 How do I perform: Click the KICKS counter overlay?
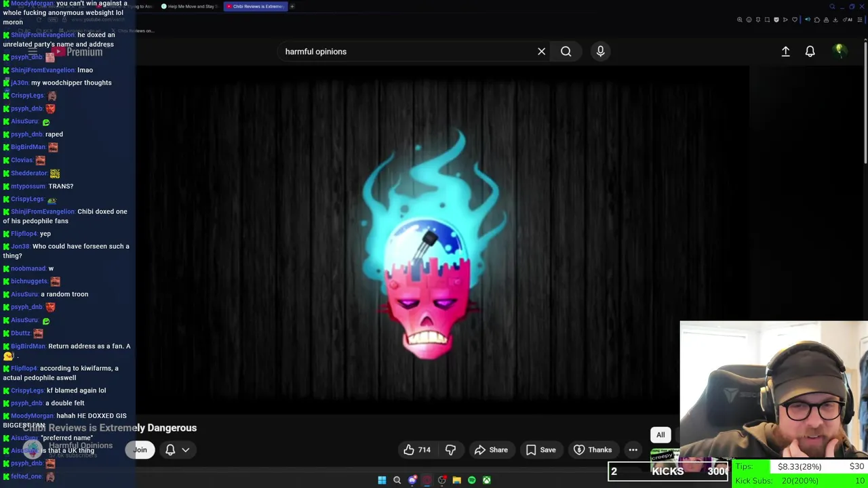pyautogui.click(x=667, y=471)
